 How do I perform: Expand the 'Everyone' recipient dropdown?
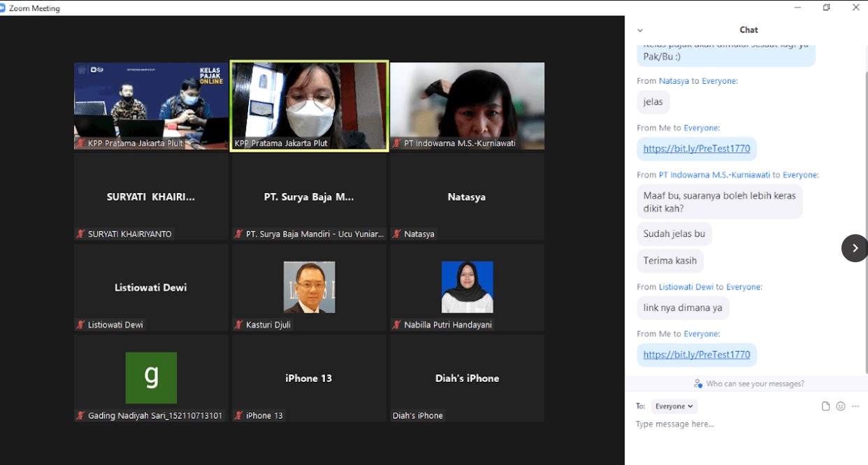674,406
